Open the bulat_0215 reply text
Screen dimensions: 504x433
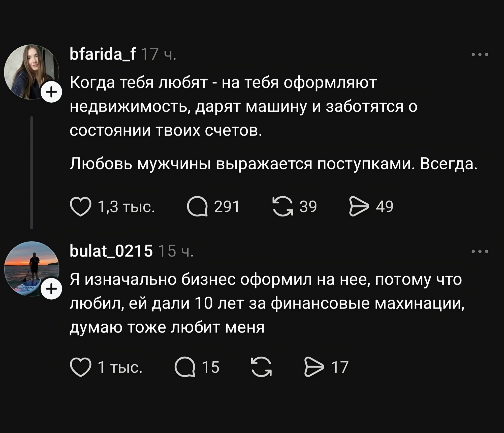tap(267, 303)
